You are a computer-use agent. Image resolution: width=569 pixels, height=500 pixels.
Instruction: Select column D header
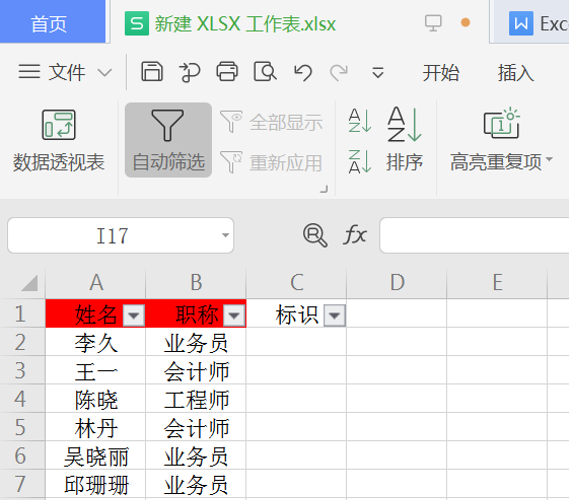pos(397,283)
